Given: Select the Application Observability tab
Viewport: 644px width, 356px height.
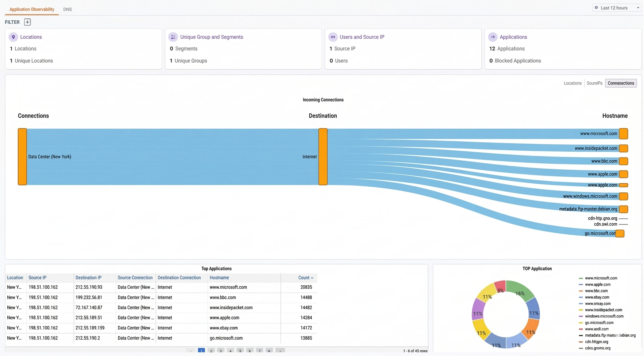Looking at the screenshot, I should click(x=32, y=9).
